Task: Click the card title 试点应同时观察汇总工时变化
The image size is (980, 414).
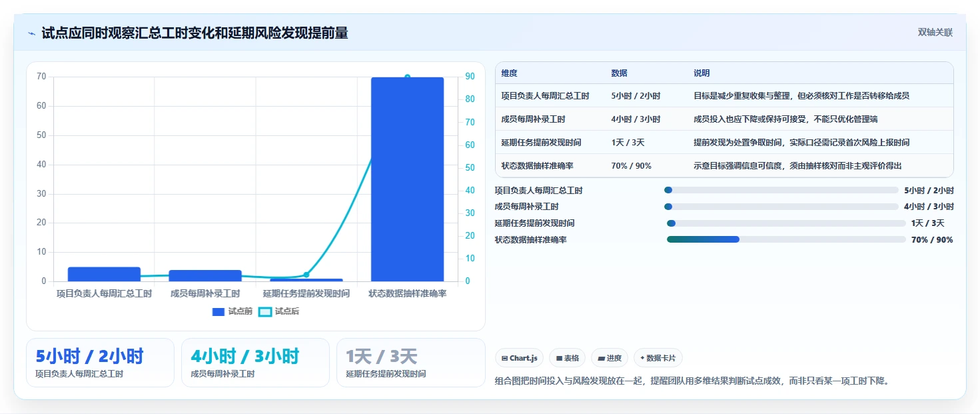Action: point(195,33)
